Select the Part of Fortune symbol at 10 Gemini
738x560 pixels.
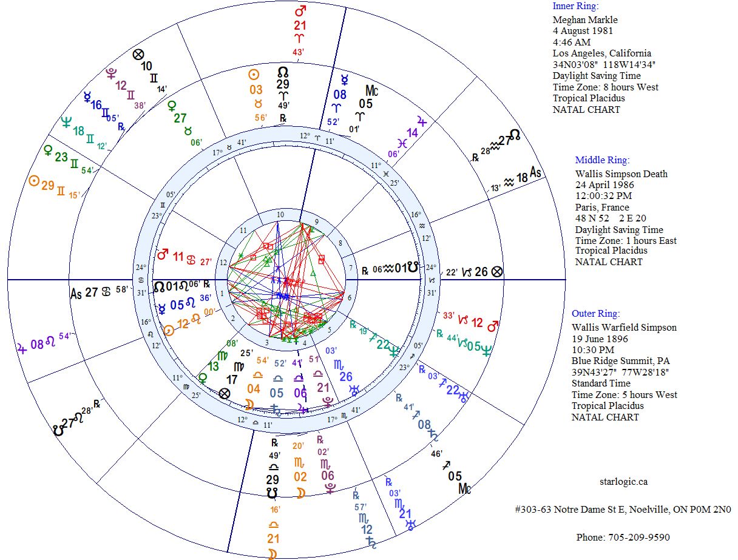pyautogui.click(x=138, y=55)
